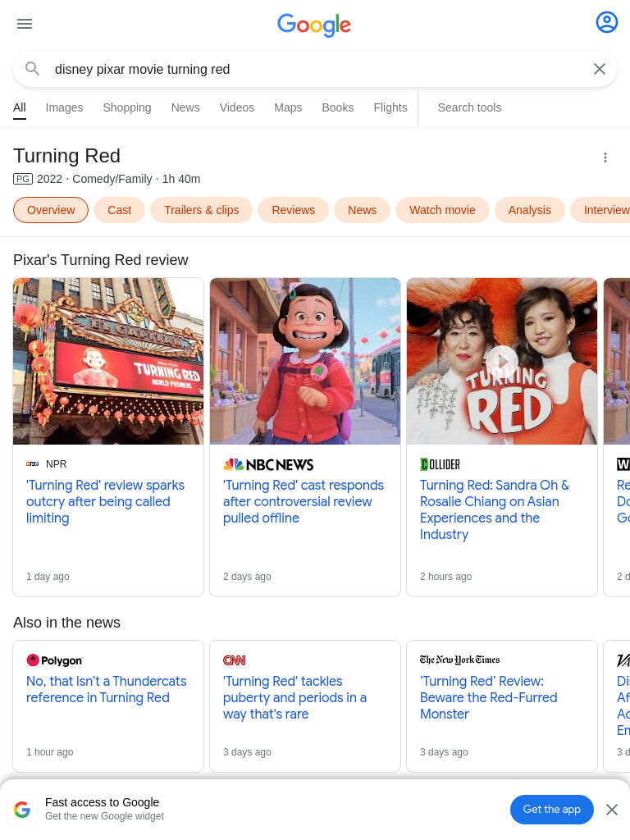The image size is (630, 840).
Task: Switch to the Maps tab
Action: tap(288, 107)
